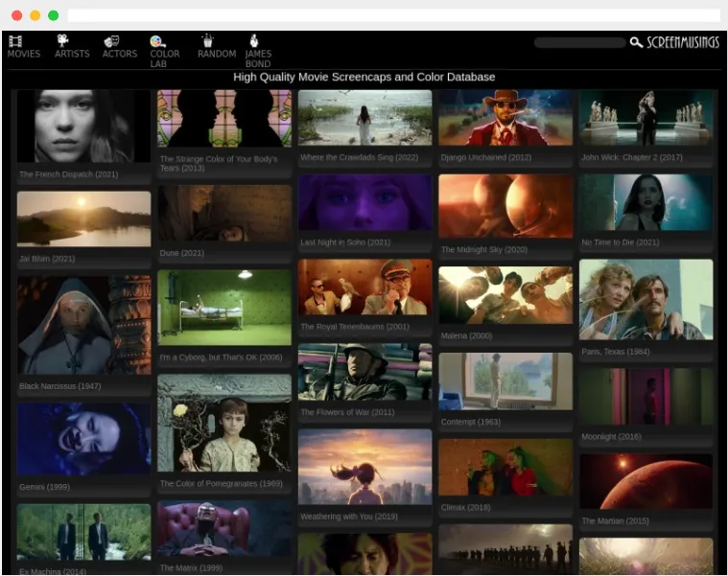
Task: Click 'Gemini (1999)' title text
Action: (44, 487)
